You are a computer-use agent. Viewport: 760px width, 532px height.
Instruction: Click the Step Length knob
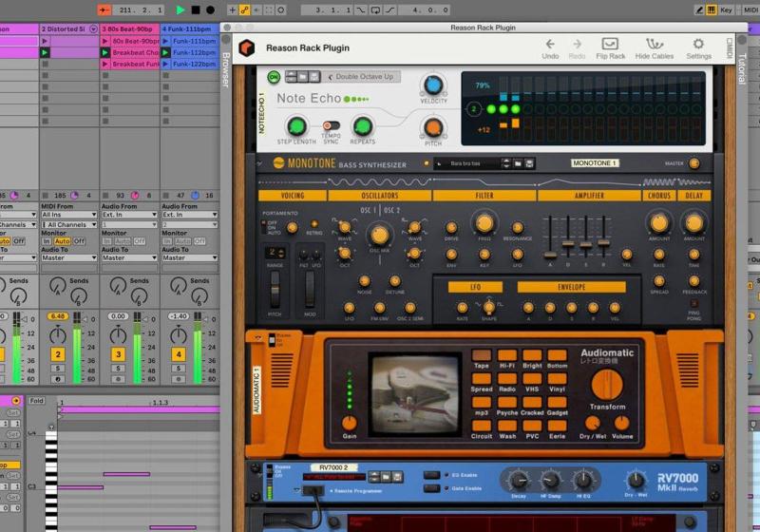(296, 126)
